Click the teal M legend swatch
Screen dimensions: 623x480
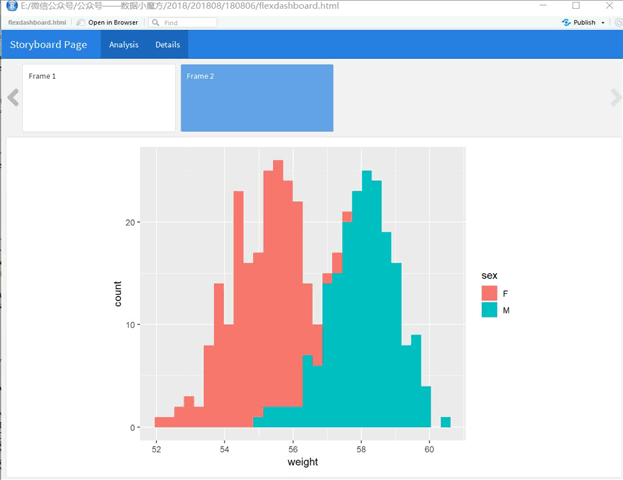coord(489,310)
